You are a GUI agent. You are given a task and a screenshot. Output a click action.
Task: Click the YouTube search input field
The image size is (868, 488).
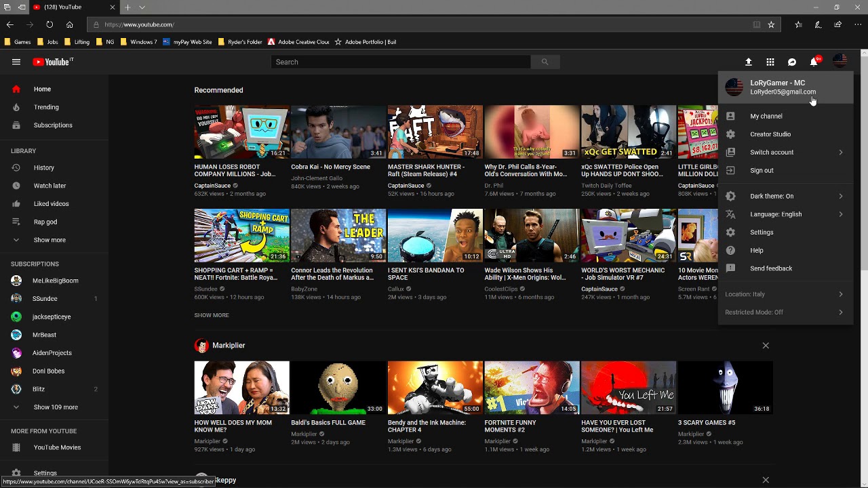[400, 62]
